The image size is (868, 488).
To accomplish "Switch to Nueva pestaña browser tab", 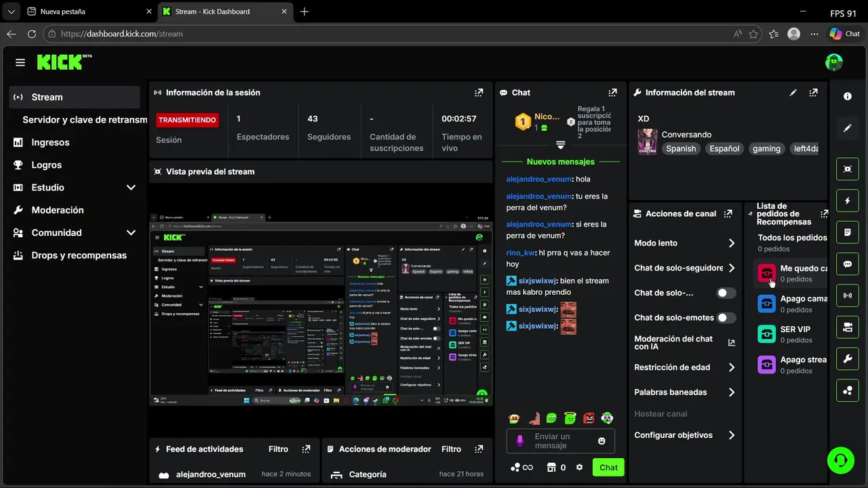I will coord(88,12).
